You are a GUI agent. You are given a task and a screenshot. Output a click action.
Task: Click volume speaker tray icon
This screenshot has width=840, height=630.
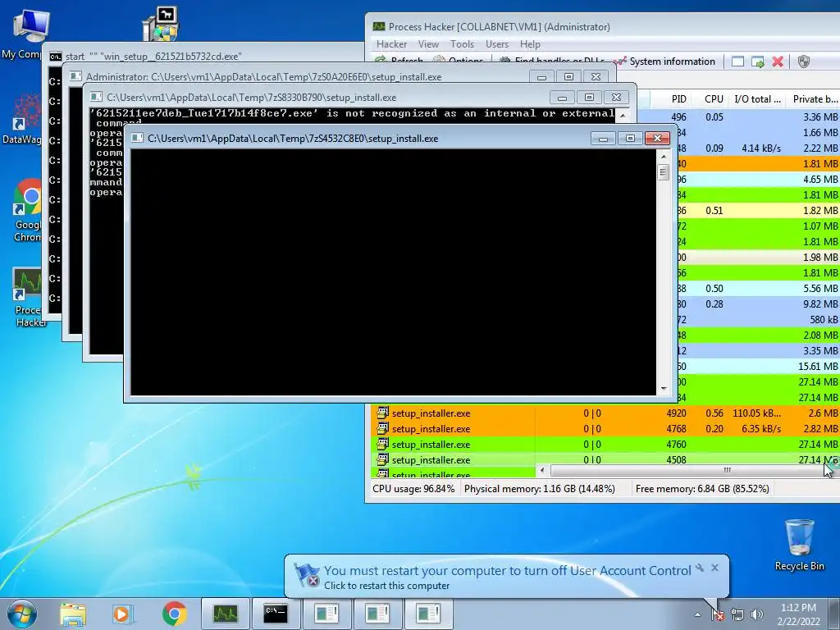click(757, 614)
